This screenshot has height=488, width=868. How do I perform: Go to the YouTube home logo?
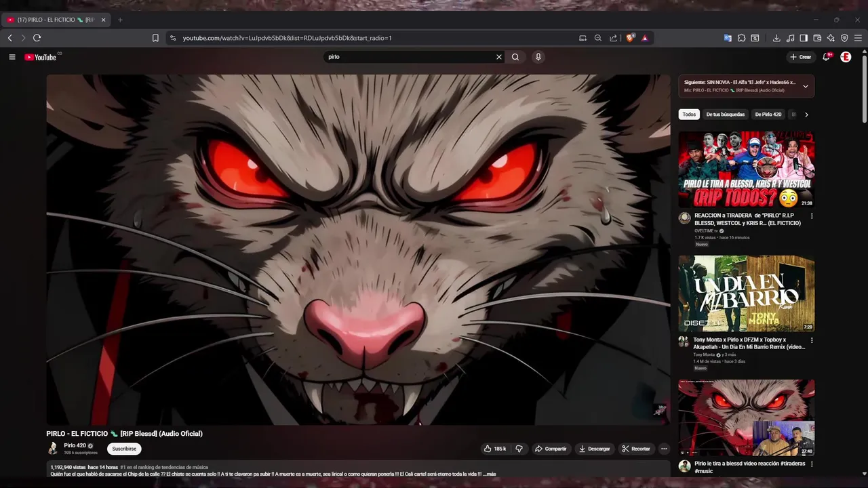[x=41, y=57]
